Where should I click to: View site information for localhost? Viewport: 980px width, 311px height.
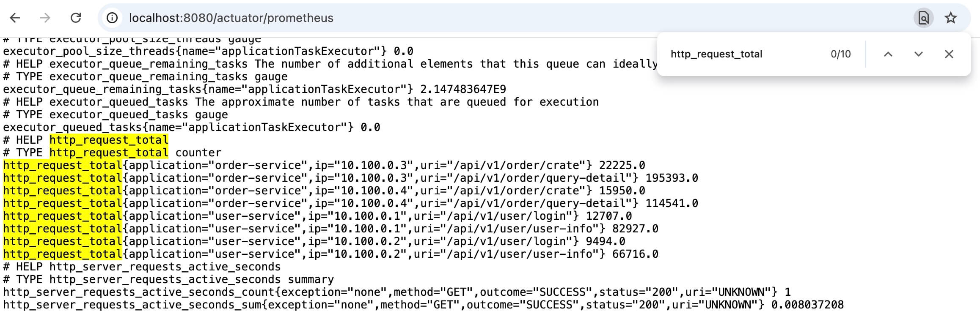pos(112,18)
